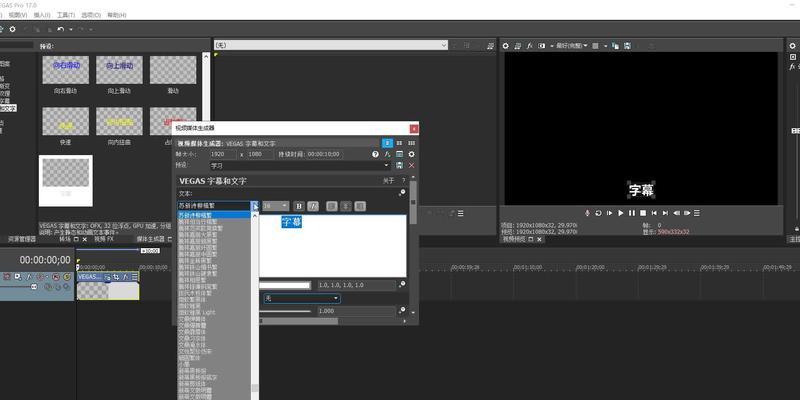Save snapshot to file in preview toolbar
The width and height of the screenshot is (800, 400).
tap(627, 46)
